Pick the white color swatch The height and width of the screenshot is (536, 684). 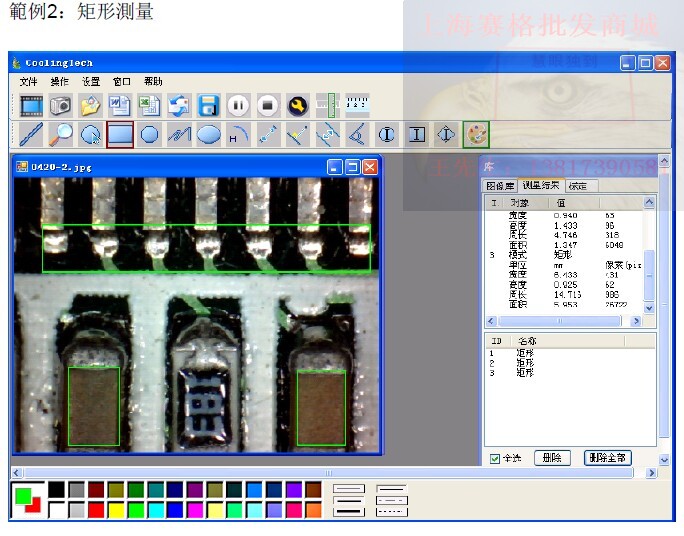coord(56,509)
